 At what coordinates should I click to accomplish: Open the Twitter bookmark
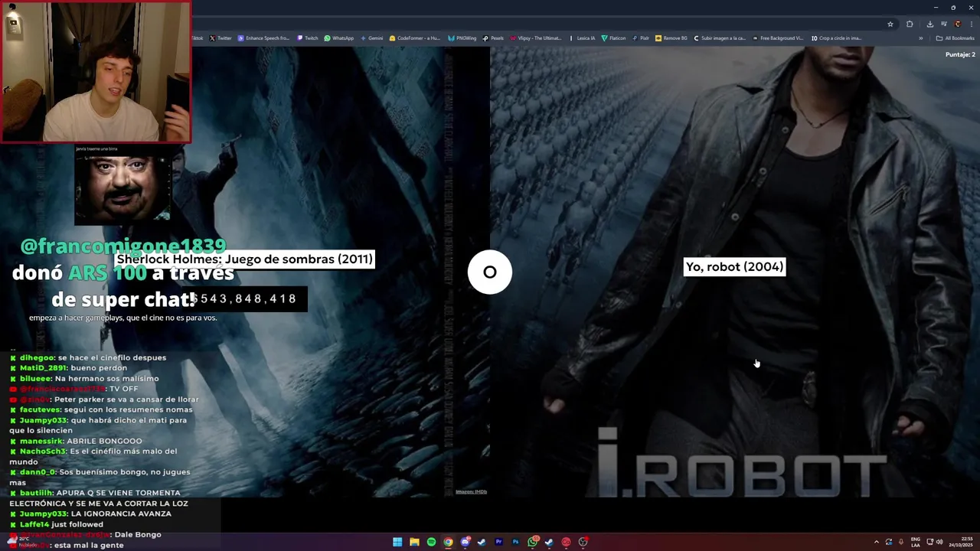(x=220, y=37)
